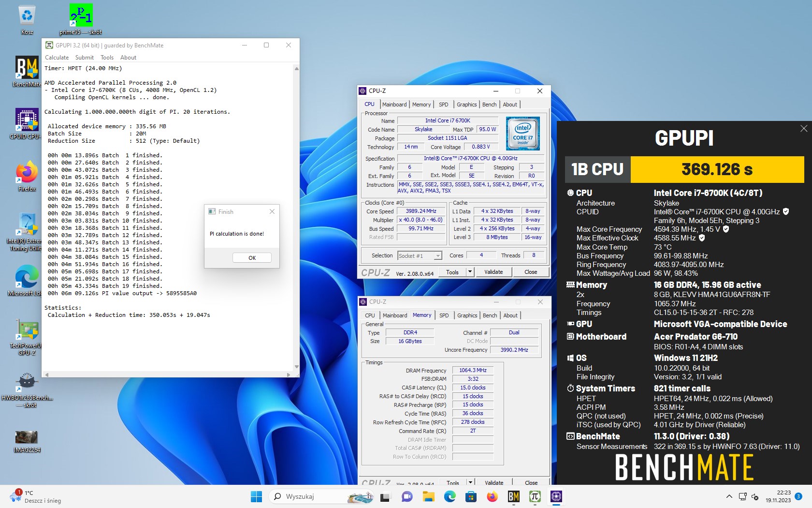Select the TechPowerUp GPU-Z desktop icon
The width and height of the screenshot is (812, 508).
[27, 337]
